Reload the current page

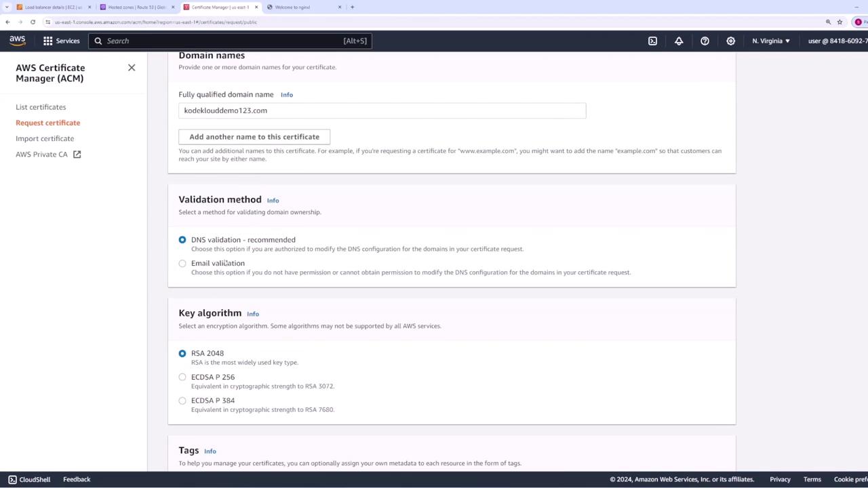coord(33,22)
